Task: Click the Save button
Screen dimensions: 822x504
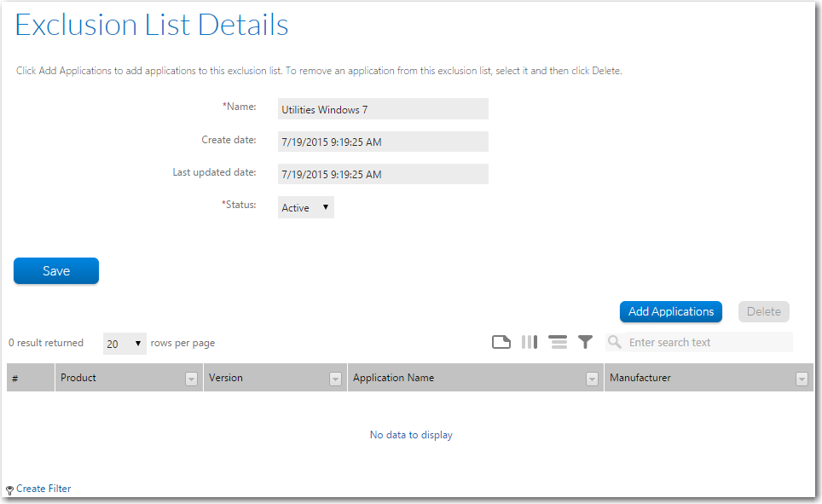Action: coord(56,270)
